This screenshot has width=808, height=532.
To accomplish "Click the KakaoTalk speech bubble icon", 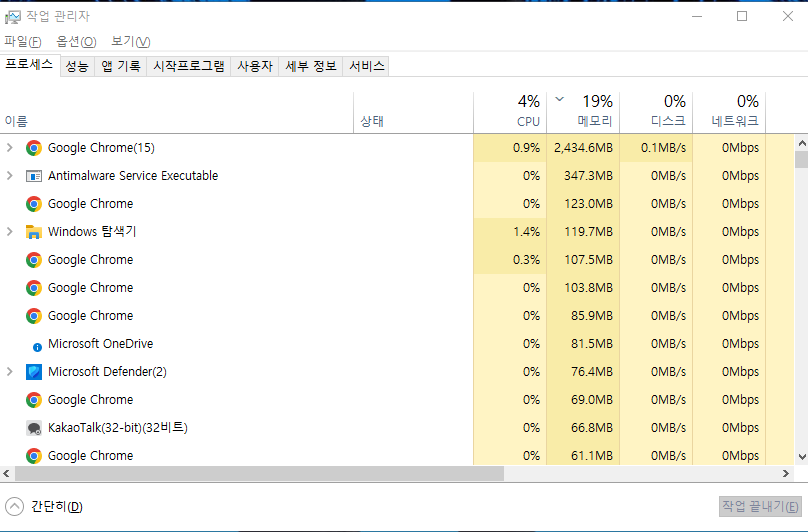I will tap(34, 428).
